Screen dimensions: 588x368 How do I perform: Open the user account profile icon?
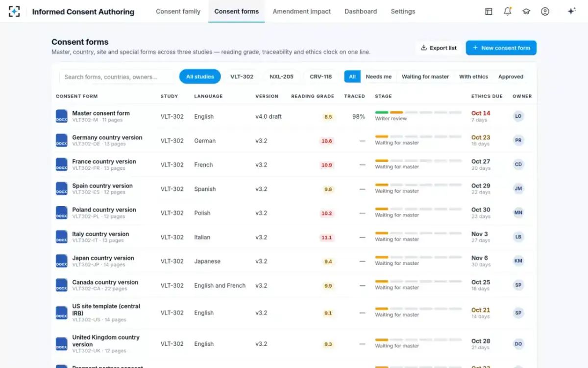[x=545, y=11]
